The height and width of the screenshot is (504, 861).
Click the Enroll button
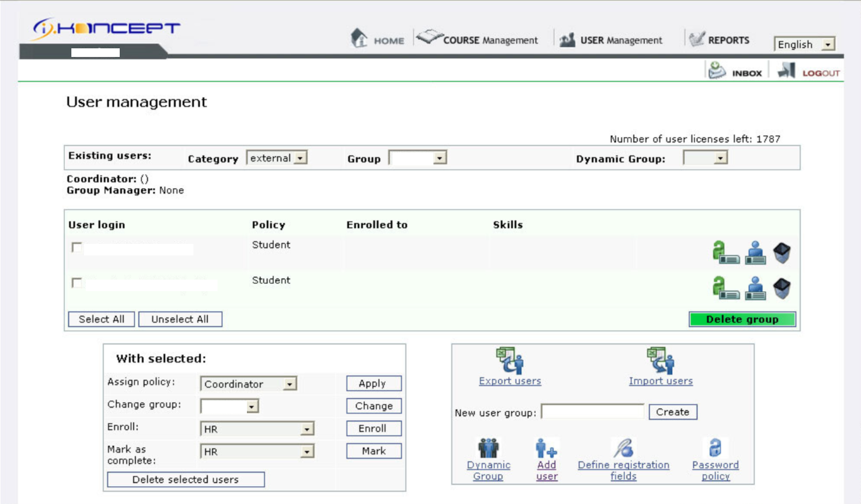pyautogui.click(x=374, y=428)
